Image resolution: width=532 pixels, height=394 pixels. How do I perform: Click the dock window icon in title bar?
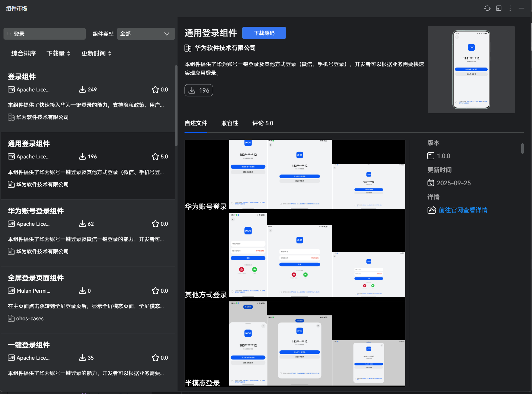[x=499, y=8]
